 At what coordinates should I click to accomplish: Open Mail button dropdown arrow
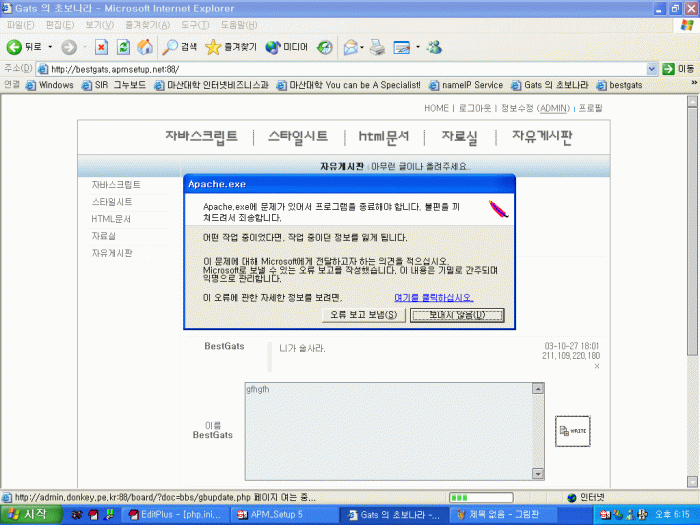(x=362, y=47)
